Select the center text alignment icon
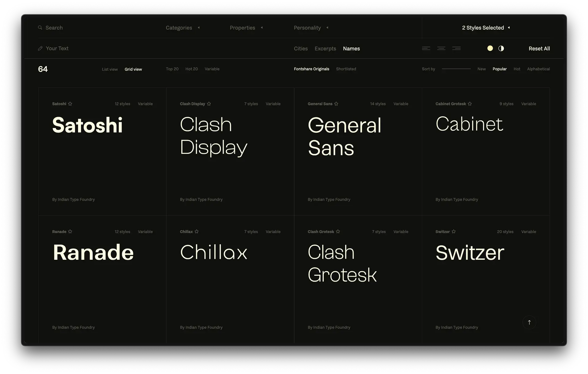Screen dimensions: 588x374 (x=441, y=48)
